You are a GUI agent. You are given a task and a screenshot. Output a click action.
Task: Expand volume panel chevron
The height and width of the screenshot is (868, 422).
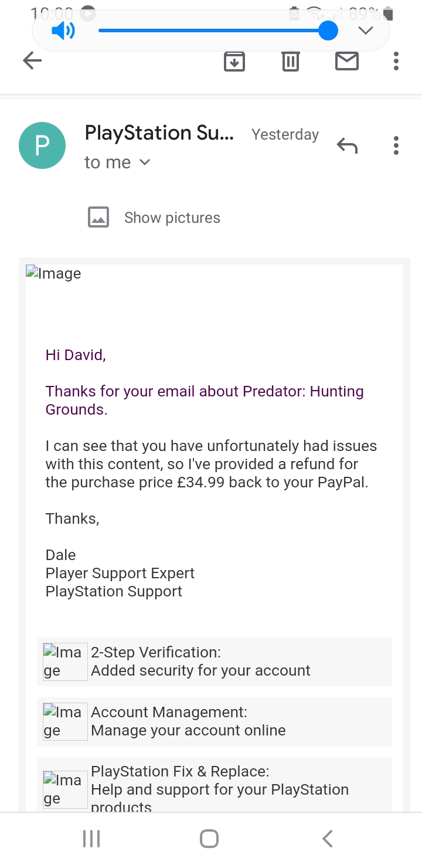366,30
